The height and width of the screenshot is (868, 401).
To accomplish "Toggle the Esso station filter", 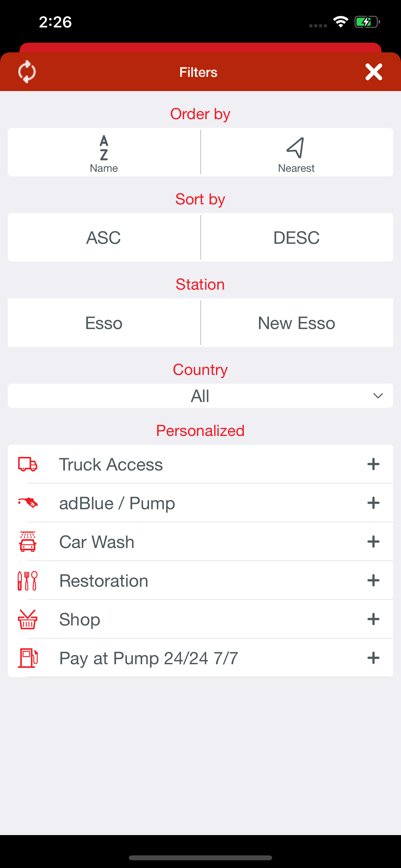I will (104, 323).
